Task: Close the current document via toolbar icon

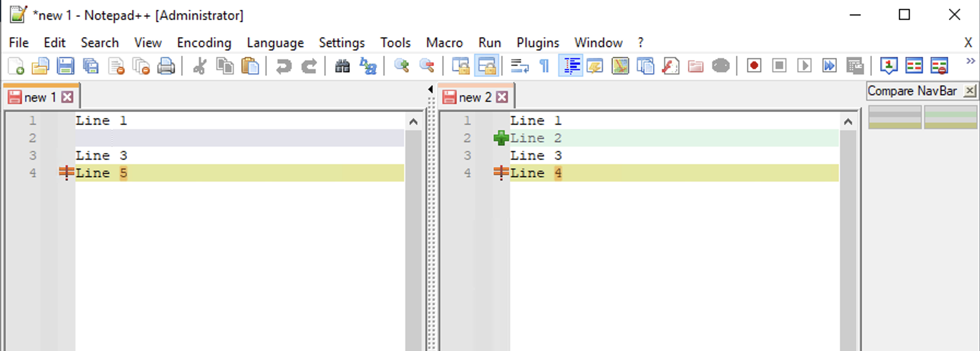Action: coord(116,66)
